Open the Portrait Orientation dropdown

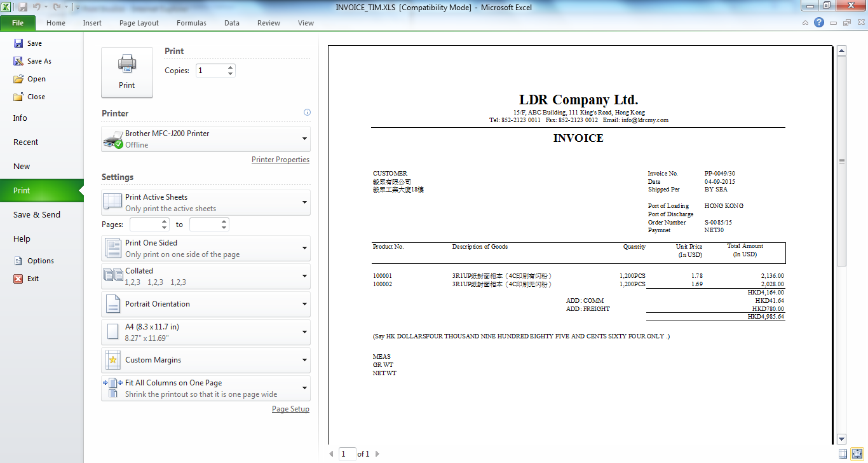[x=206, y=304]
